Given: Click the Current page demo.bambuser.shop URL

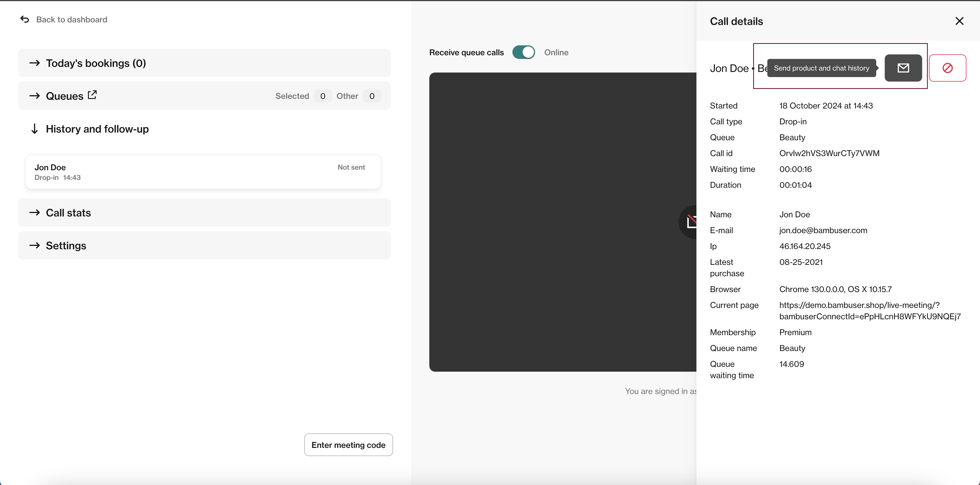Looking at the screenshot, I should pyautogui.click(x=870, y=310).
